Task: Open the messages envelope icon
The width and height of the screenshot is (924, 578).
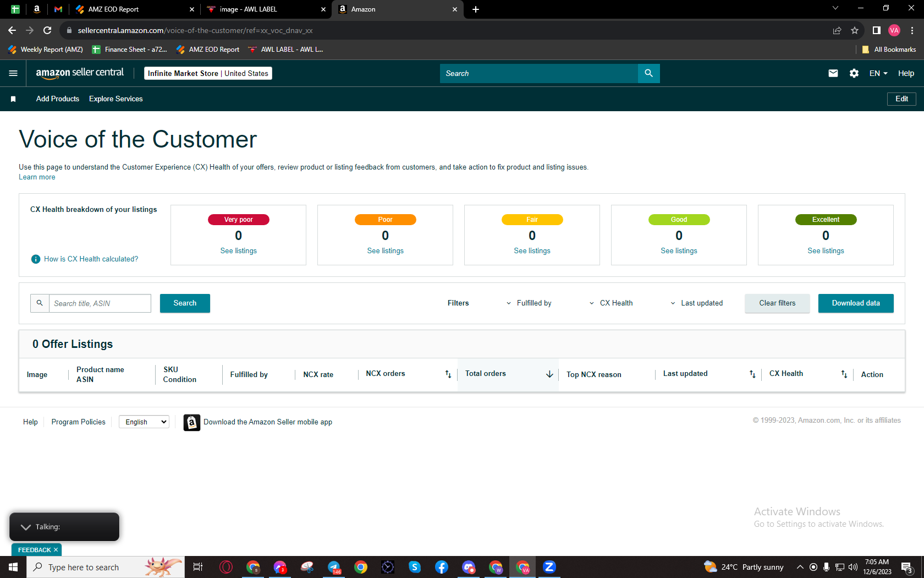Action: click(833, 73)
